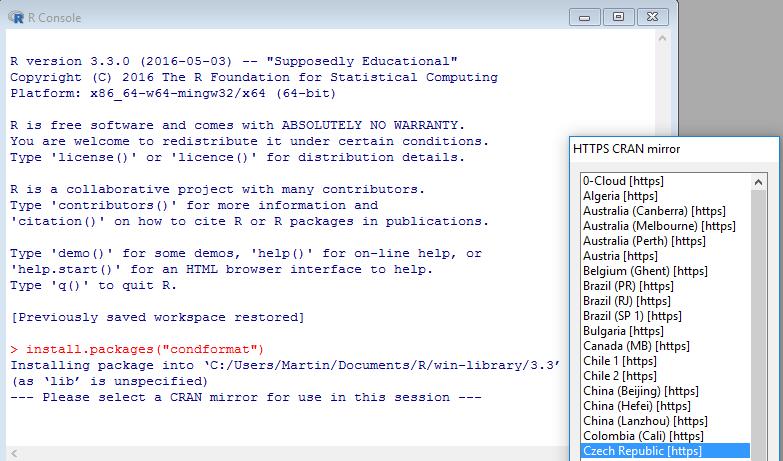Minimize the R Console window
This screenshot has width=783, height=461.
pos(584,17)
